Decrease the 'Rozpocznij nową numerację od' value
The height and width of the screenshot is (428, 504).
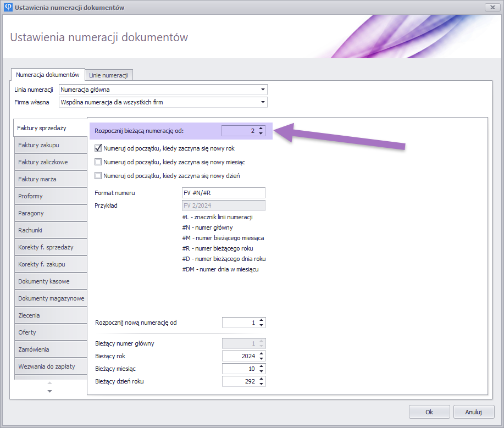(x=261, y=325)
